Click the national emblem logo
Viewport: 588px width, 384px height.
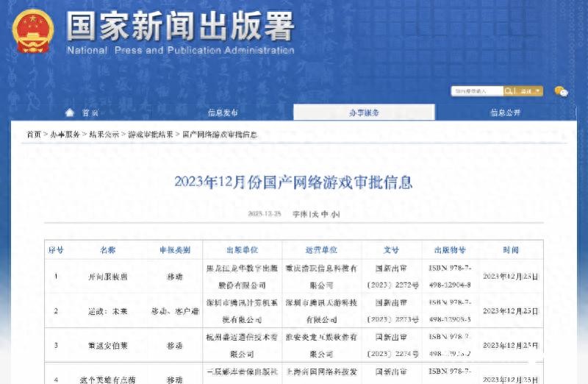point(34,30)
